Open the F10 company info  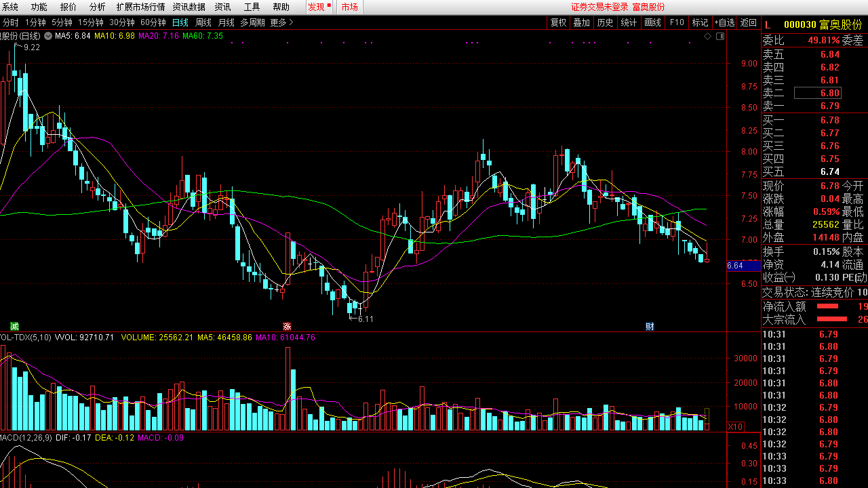click(677, 22)
